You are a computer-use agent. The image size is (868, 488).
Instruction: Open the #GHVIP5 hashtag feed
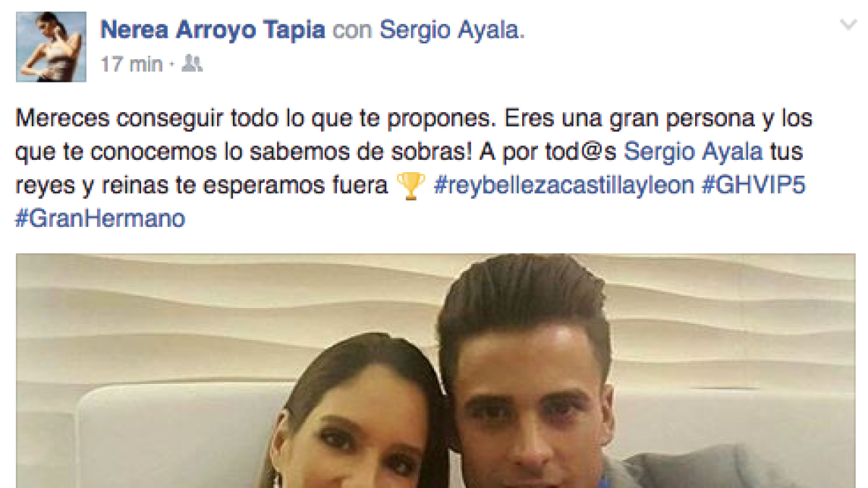tap(754, 187)
